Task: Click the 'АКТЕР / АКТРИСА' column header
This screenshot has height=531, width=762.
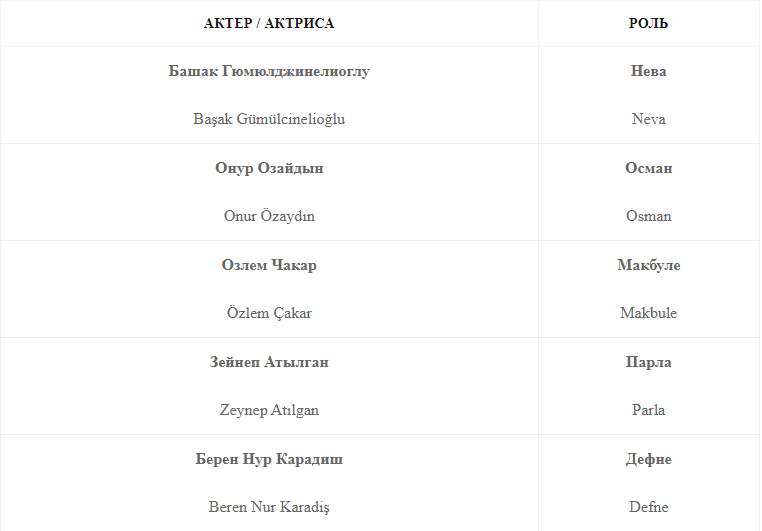Action: tap(269, 23)
